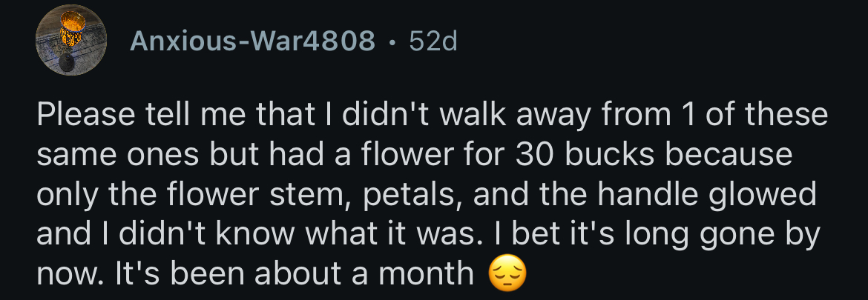Click the 52d comment timestamp

[433, 41]
